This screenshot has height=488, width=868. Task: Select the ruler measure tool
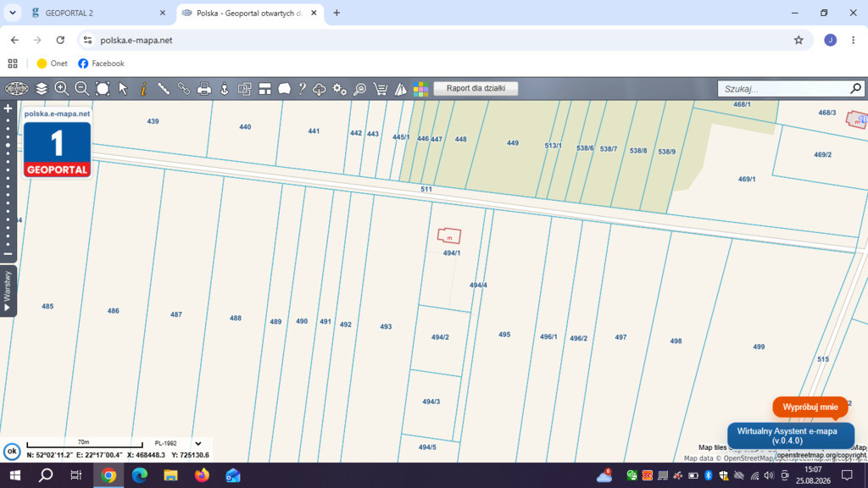[x=164, y=88]
